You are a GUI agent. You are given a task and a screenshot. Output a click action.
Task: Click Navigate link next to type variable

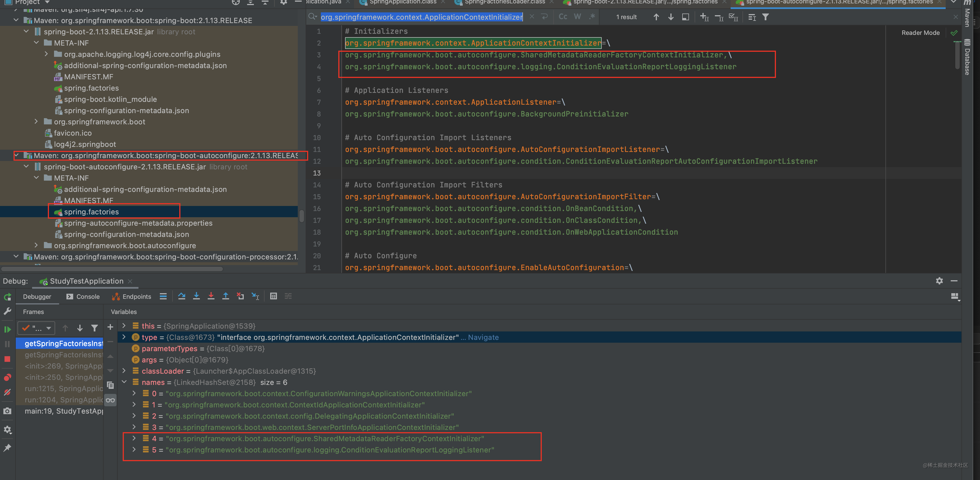483,337
